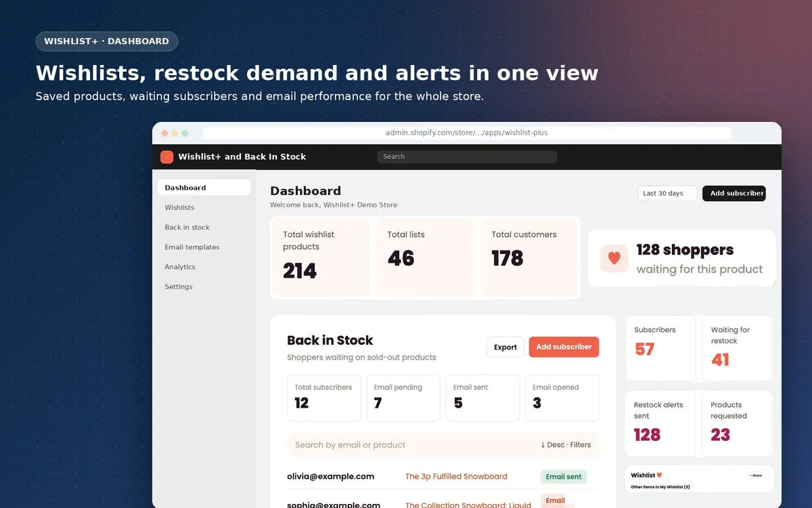Open The Collection Snowboard: Liquid link
812x508 pixels.
pyautogui.click(x=468, y=505)
